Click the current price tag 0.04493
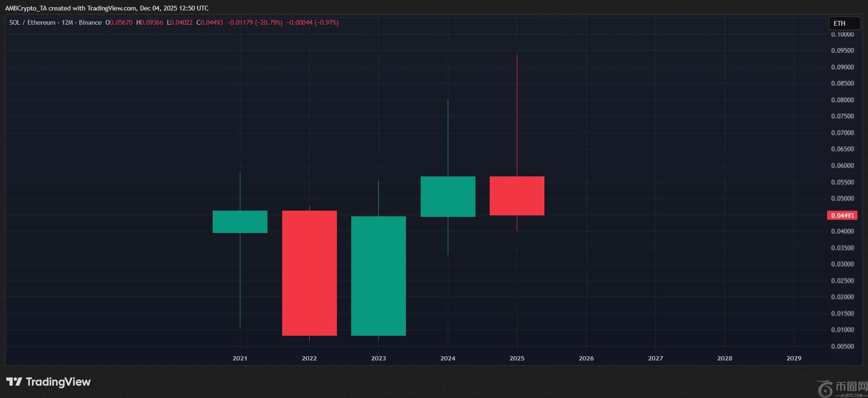The image size is (868, 398). (x=842, y=215)
